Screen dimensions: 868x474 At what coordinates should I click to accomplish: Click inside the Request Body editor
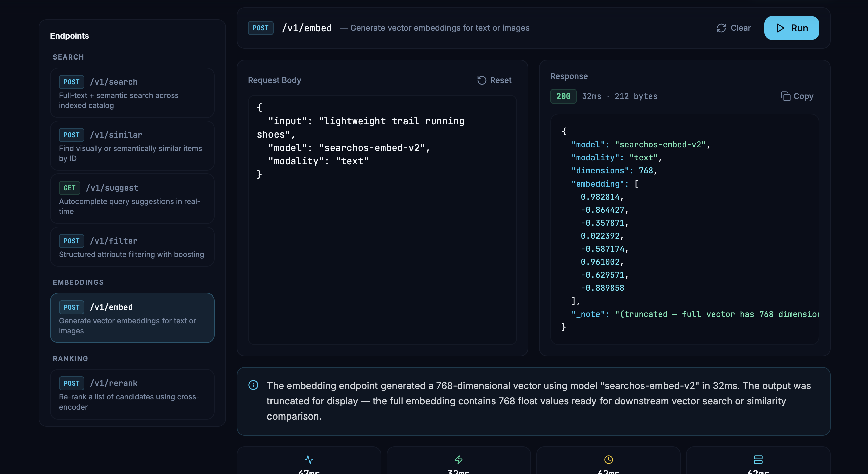(382, 253)
